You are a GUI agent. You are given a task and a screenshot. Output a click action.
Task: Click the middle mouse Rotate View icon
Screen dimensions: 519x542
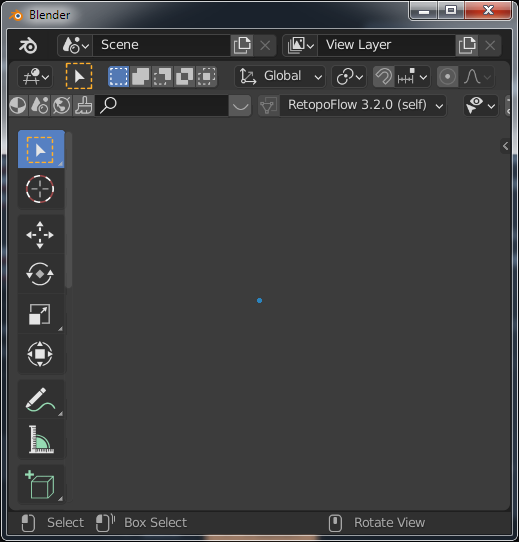[x=335, y=523]
